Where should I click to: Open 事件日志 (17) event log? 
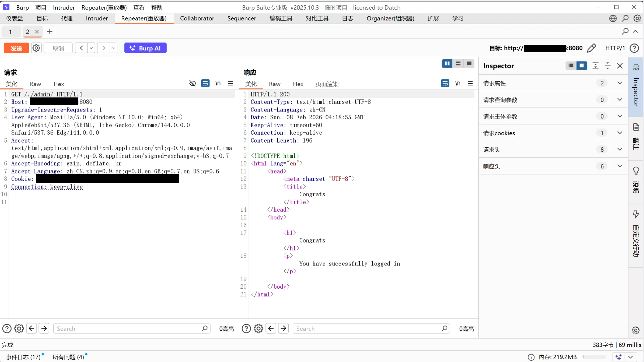coord(23,357)
